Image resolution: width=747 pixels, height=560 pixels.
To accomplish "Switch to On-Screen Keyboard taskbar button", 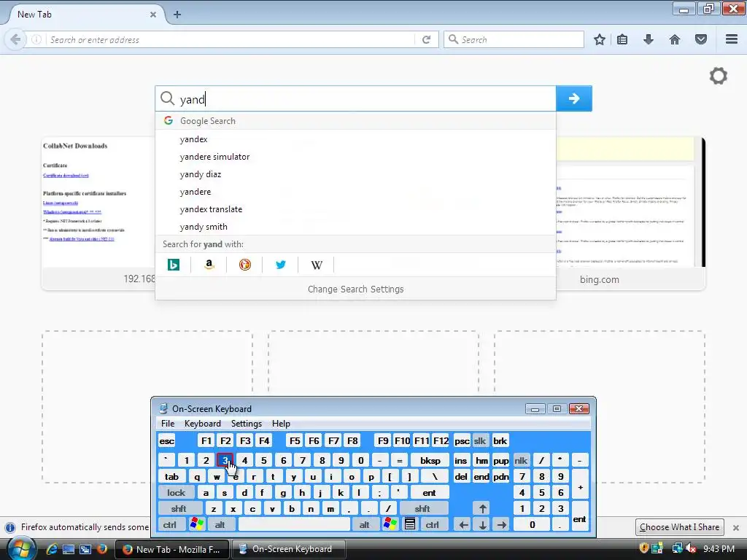I will (x=288, y=549).
